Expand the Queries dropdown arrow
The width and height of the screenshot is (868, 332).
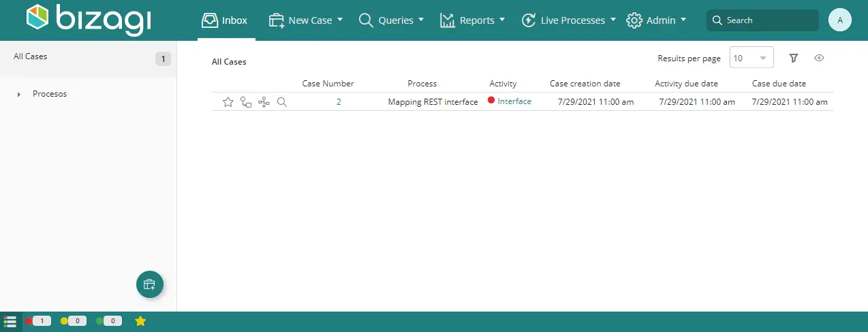click(421, 20)
